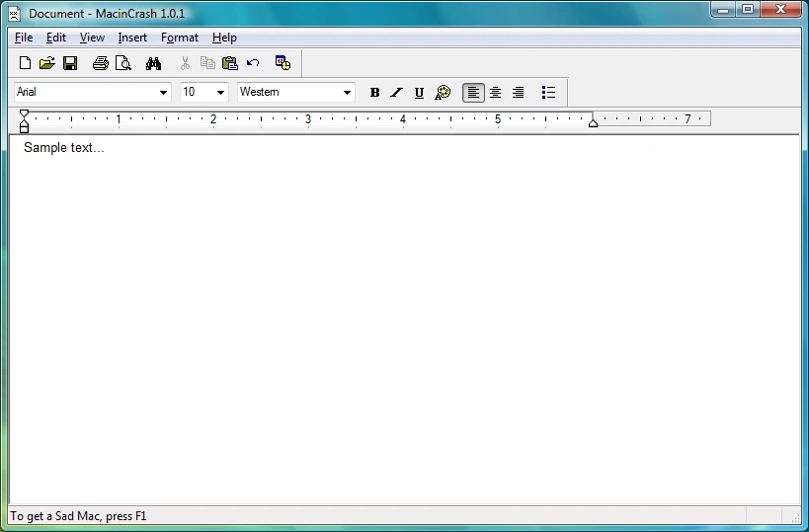Click the Open folder toolbar icon
Image resolution: width=809 pixels, height=532 pixels.
click(47, 63)
